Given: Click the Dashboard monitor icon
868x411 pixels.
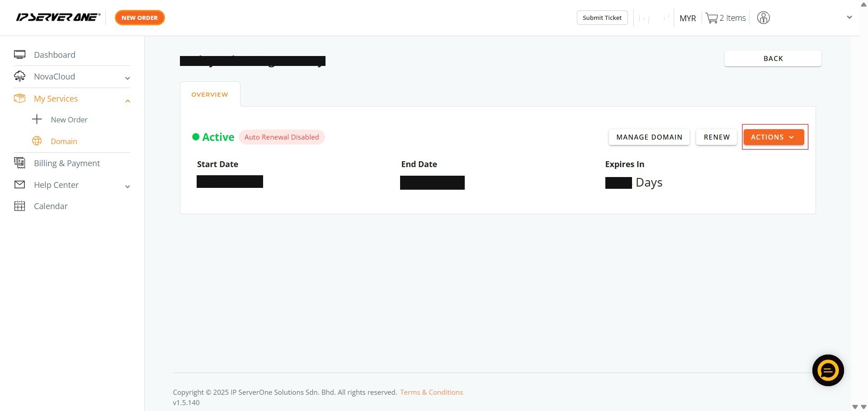Looking at the screenshot, I should point(19,55).
